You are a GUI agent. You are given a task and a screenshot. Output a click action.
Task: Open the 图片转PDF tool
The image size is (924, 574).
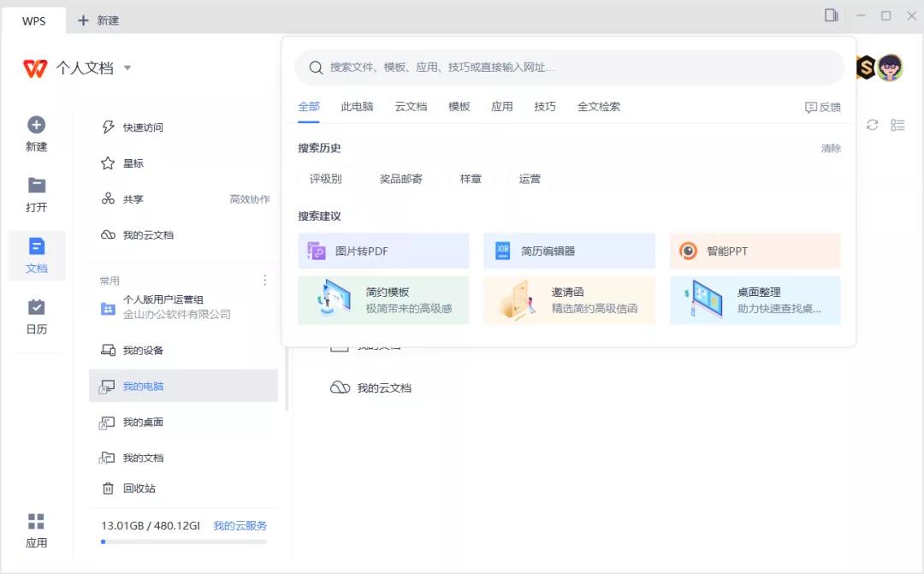383,250
